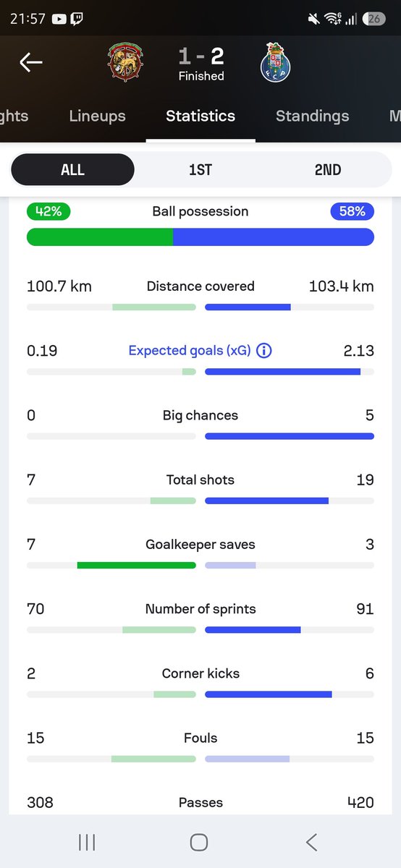This screenshot has height=868, width=401.
Task: Tap the back arrow in header
Action: coord(30,63)
